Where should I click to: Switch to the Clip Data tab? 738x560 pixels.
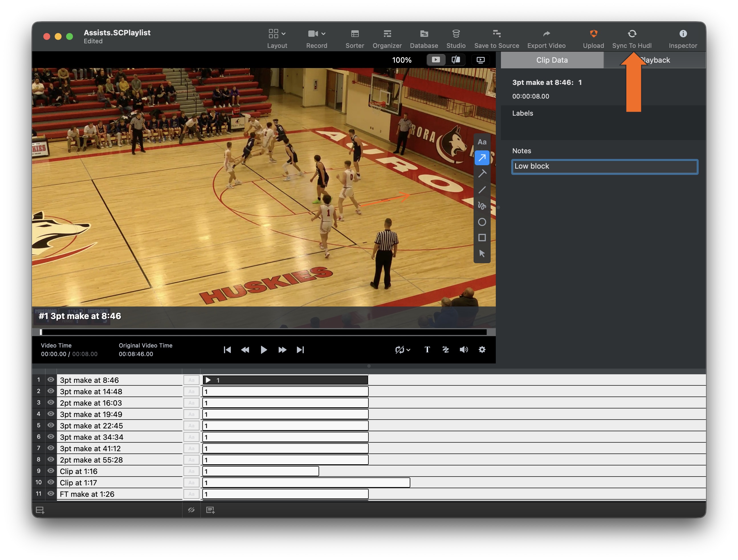[x=552, y=60]
